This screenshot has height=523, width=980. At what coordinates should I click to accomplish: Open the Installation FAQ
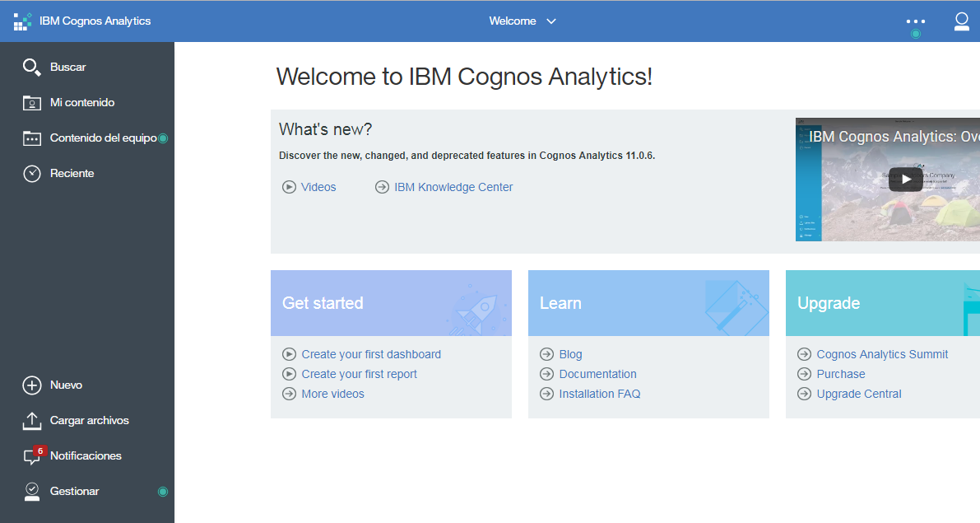pos(600,394)
